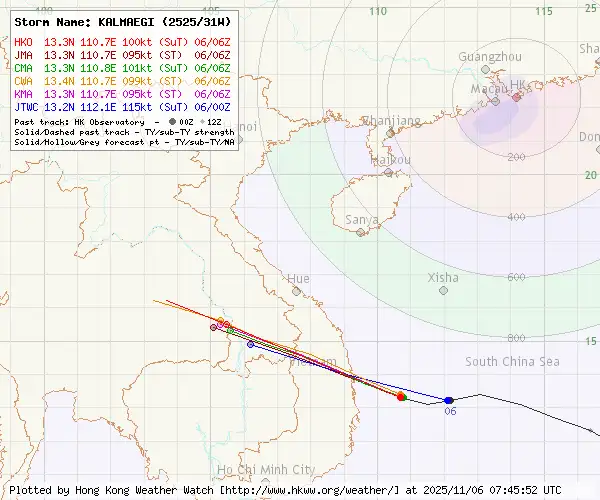Click the purple KMA legend entry

pos(122,93)
